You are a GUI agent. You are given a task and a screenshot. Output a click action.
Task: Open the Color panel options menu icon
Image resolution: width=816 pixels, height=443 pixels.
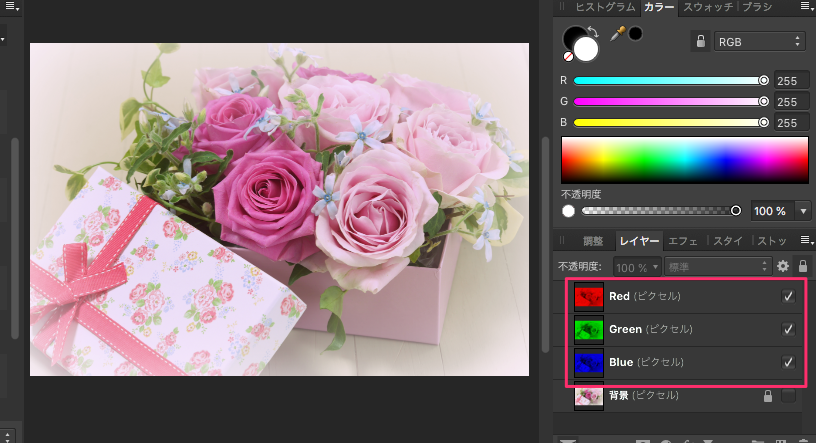805,7
